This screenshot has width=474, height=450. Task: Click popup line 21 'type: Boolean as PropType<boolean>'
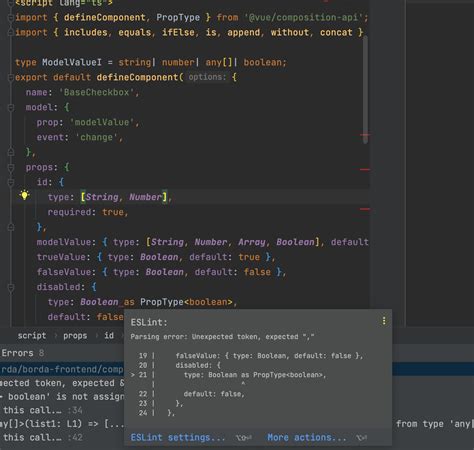tap(255, 375)
